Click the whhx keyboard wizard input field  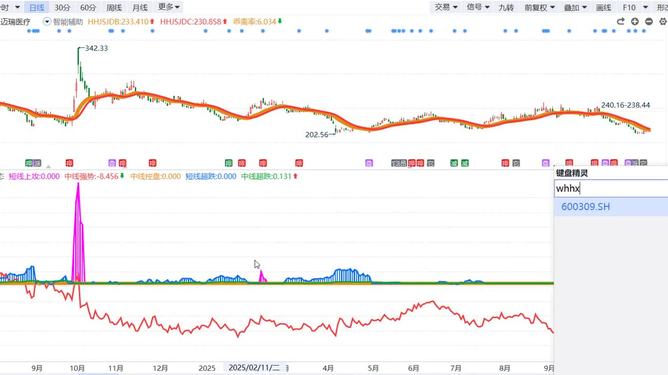[x=611, y=188]
